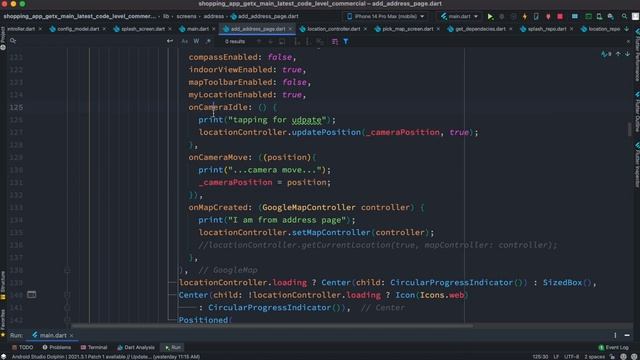Click the multiple selection icon in find bar

335,42
